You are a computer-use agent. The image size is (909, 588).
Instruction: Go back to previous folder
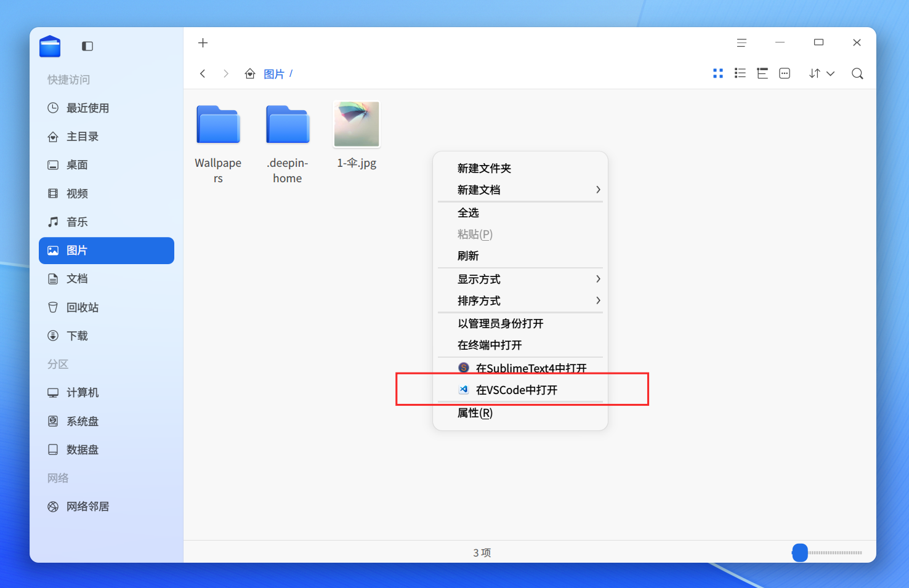(x=203, y=74)
